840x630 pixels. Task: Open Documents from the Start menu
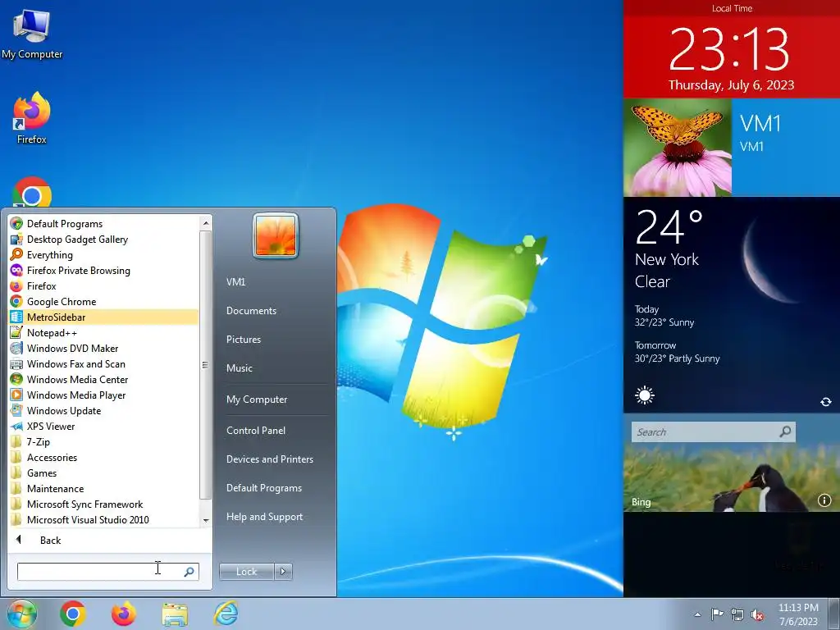pyautogui.click(x=251, y=311)
